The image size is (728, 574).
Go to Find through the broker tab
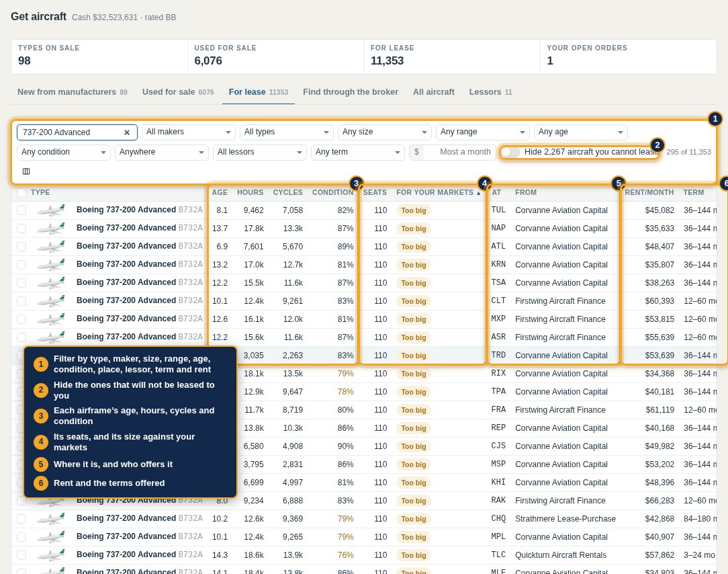point(351,92)
